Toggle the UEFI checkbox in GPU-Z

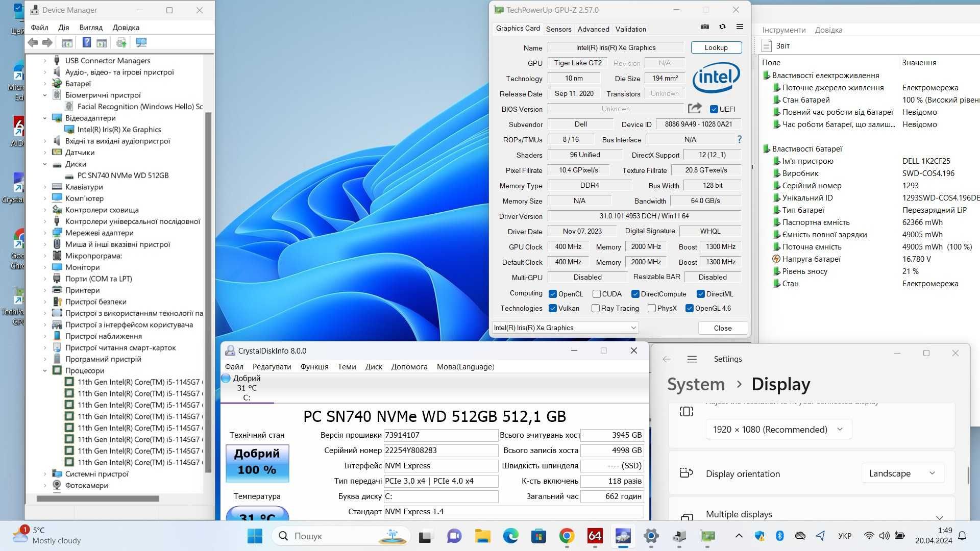pyautogui.click(x=714, y=109)
